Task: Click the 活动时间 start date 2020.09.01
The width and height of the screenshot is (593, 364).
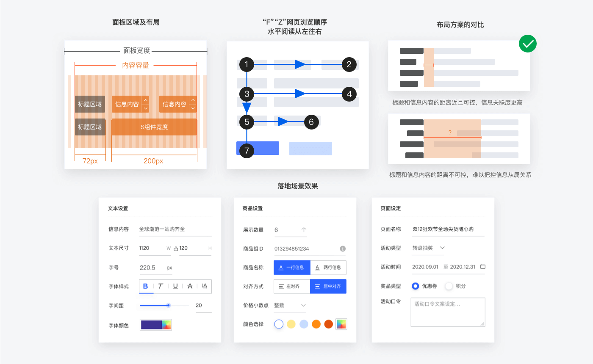Action: pos(425,267)
